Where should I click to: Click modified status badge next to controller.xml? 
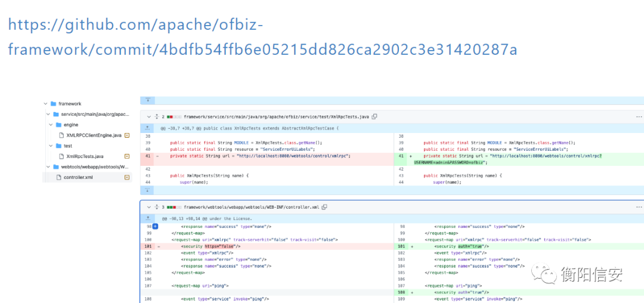tap(127, 177)
